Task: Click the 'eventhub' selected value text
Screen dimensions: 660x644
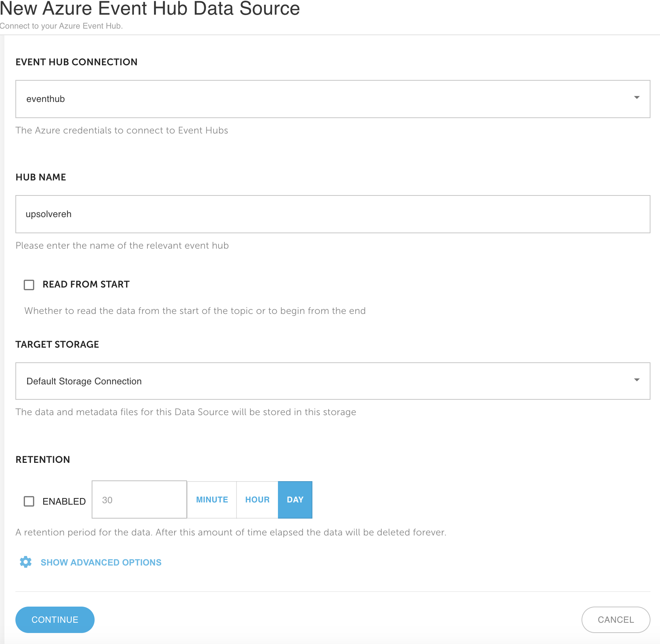Action: click(45, 99)
